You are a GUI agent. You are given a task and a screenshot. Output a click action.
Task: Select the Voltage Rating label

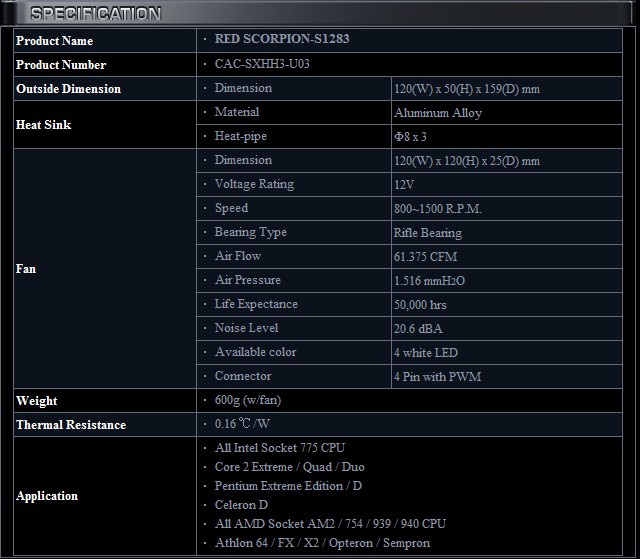254,184
